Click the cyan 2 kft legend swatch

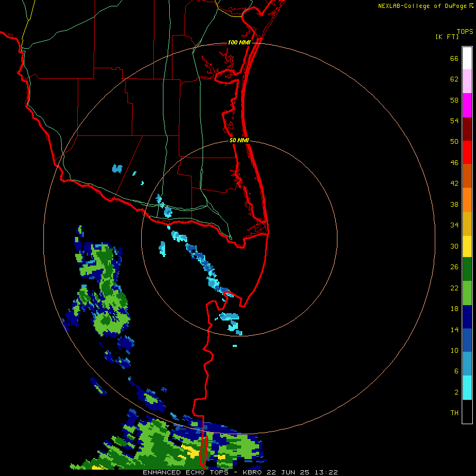click(467, 388)
